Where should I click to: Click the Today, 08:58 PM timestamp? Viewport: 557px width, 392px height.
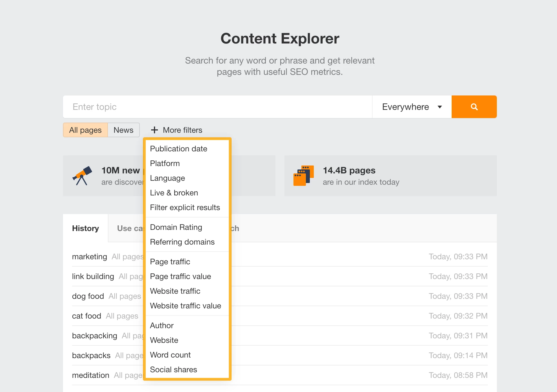(458, 375)
